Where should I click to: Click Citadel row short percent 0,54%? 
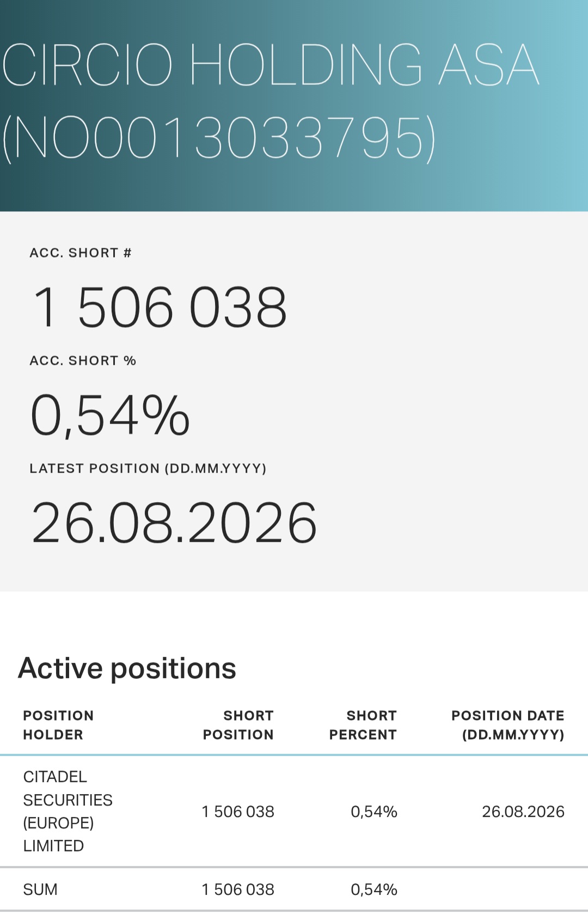tap(374, 812)
